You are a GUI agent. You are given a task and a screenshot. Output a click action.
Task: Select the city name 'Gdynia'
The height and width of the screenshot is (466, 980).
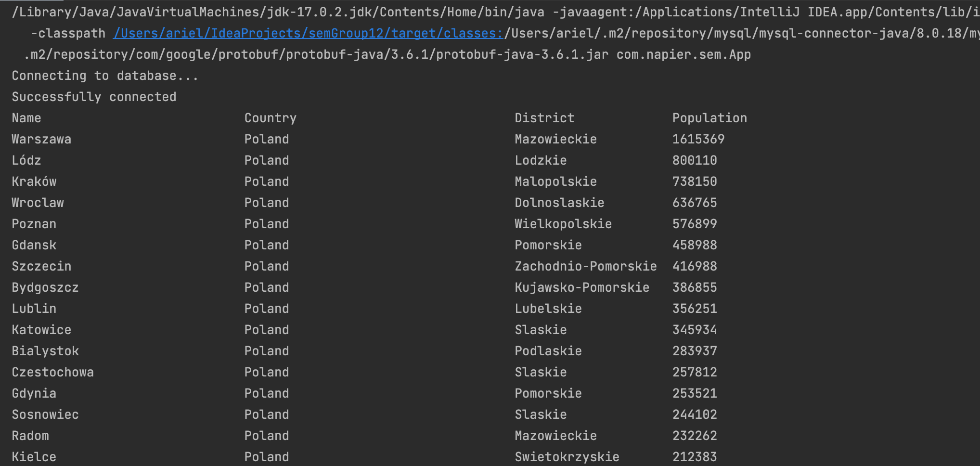[34, 393]
